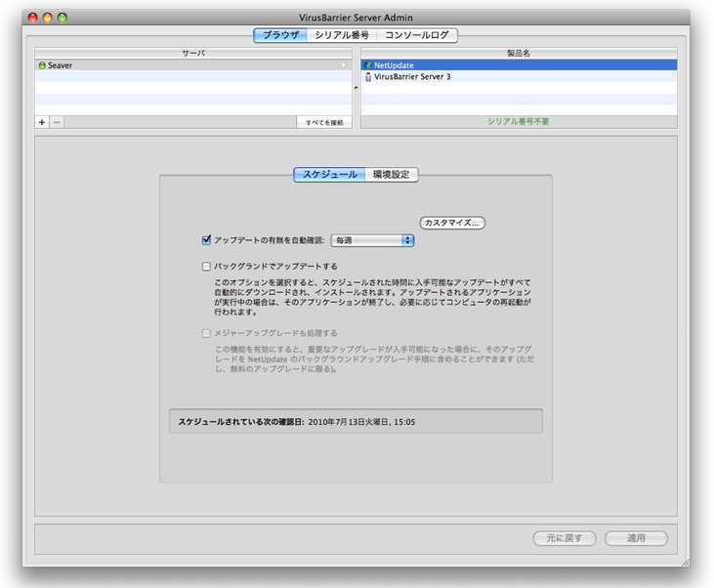Image resolution: width=714 pixels, height=588 pixels.
Task: Add a server with the plus button
Action: [x=42, y=122]
